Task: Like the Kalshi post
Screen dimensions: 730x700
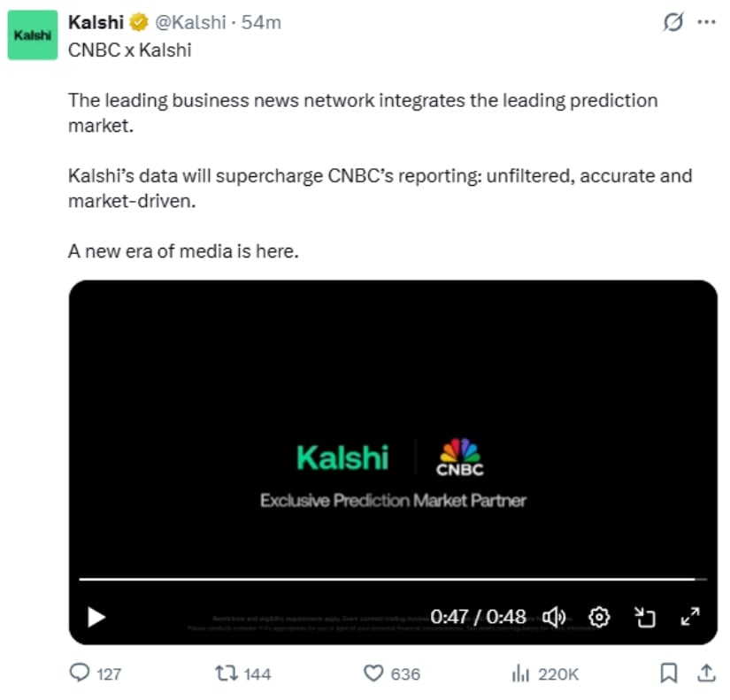Action: click(374, 673)
